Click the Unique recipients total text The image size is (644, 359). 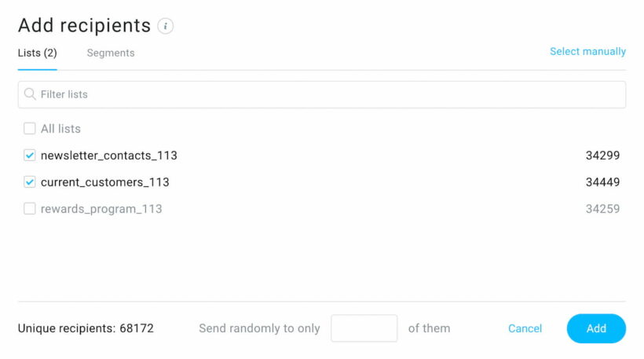pos(86,328)
